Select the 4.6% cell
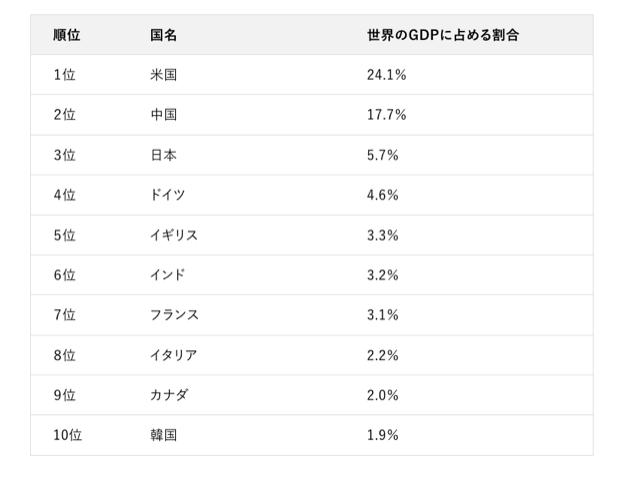The width and height of the screenshot is (623, 480). pyautogui.click(x=383, y=195)
